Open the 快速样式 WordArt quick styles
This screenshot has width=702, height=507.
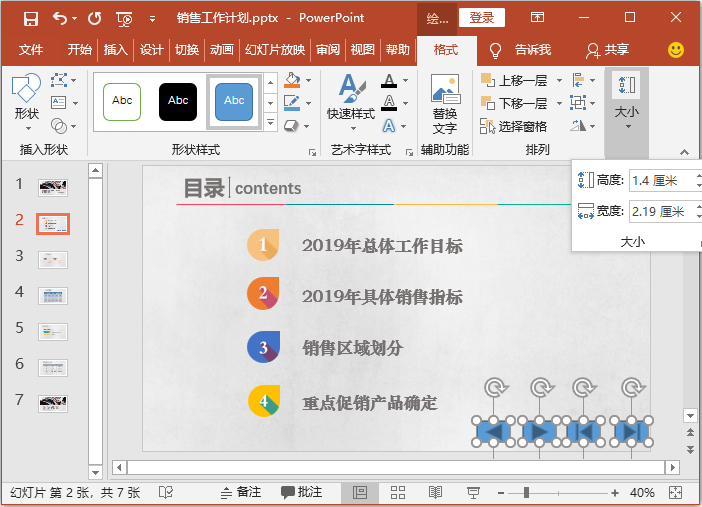pyautogui.click(x=351, y=103)
